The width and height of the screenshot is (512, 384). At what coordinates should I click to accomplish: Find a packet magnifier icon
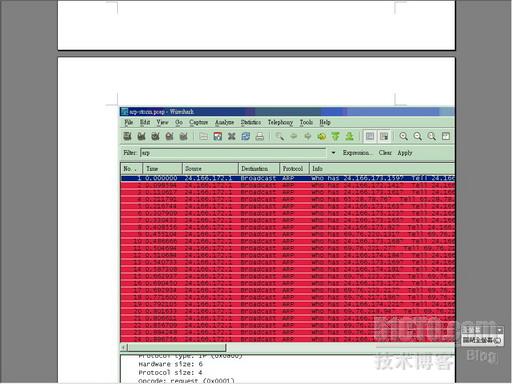coord(280,136)
